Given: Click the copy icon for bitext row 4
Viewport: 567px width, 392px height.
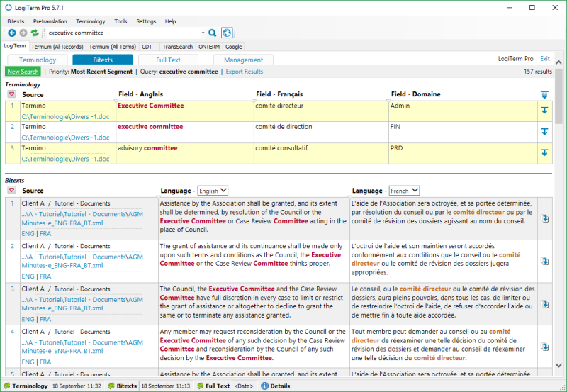Looking at the screenshot, I should point(545,347).
